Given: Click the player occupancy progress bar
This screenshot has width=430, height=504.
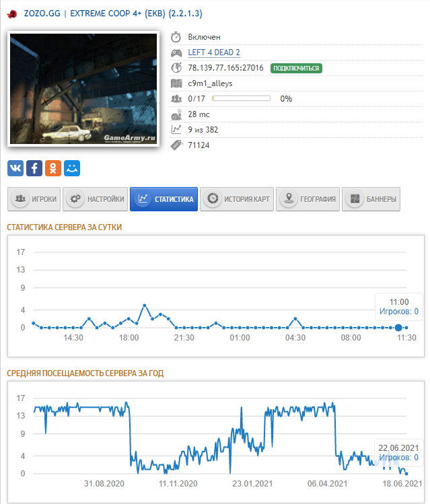Looking at the screenshot, I should pos(241,98).
